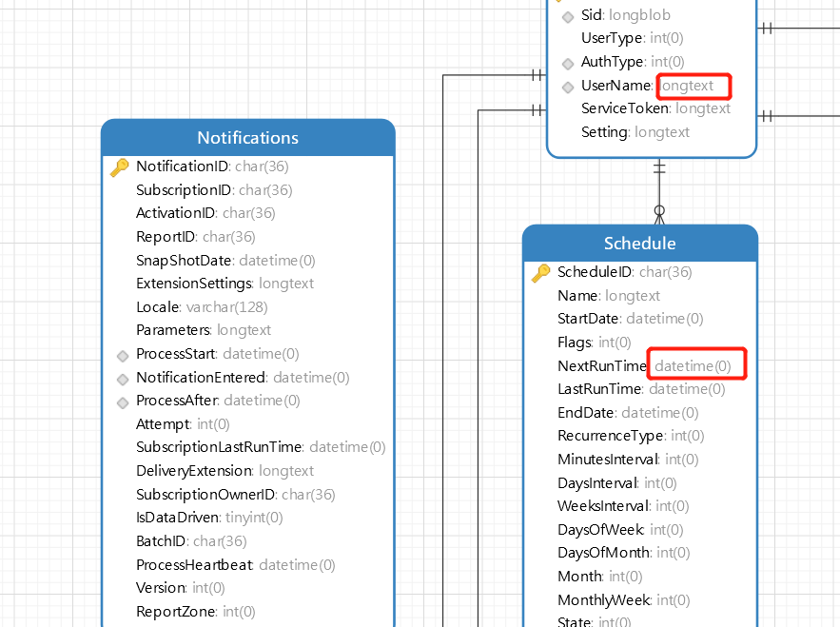Click the diamond icon beside NotificationEntered
The height and width of the screenshot is (627, 840).
coord(123,380)
